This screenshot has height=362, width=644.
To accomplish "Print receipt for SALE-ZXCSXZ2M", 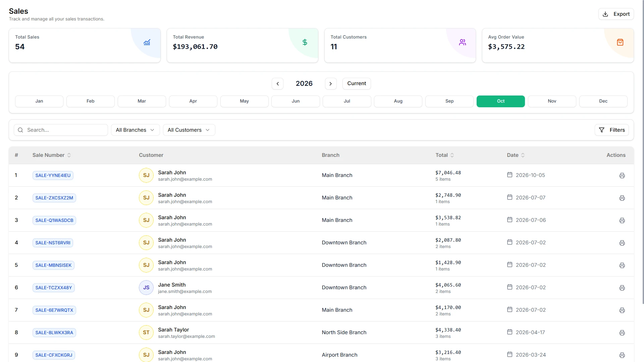I will (622, 198).
